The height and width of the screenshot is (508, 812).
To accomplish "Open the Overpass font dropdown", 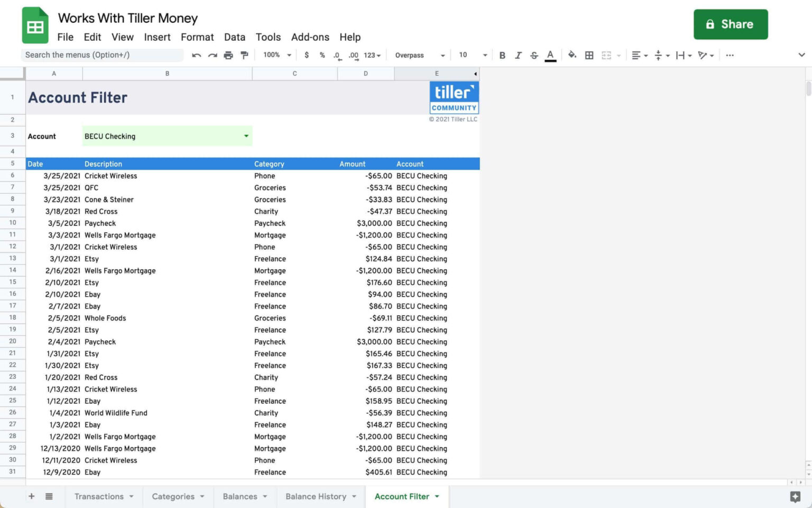I will tap(419, 55).
